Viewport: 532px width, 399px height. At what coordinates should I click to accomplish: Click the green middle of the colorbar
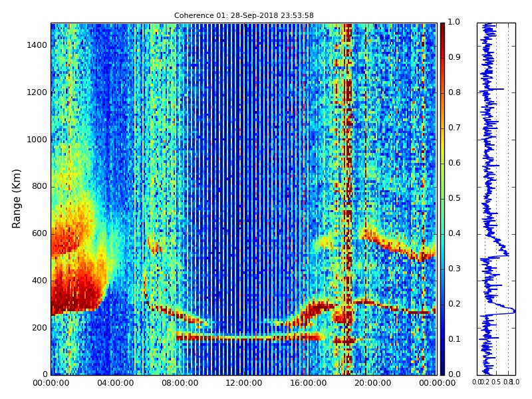point(442,199)
